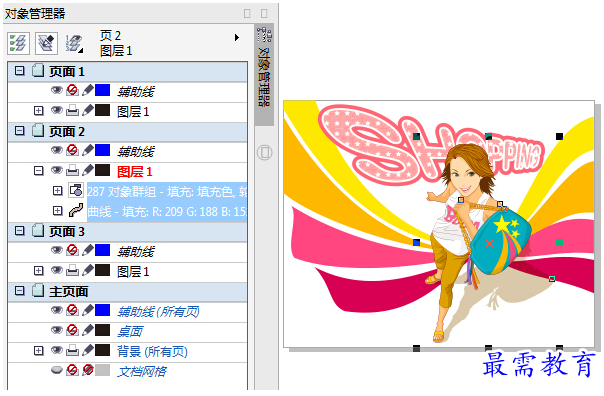Toggle printer icon of 页面 1 图层 1
Viewport: 604px width, 396px height.
72,111
